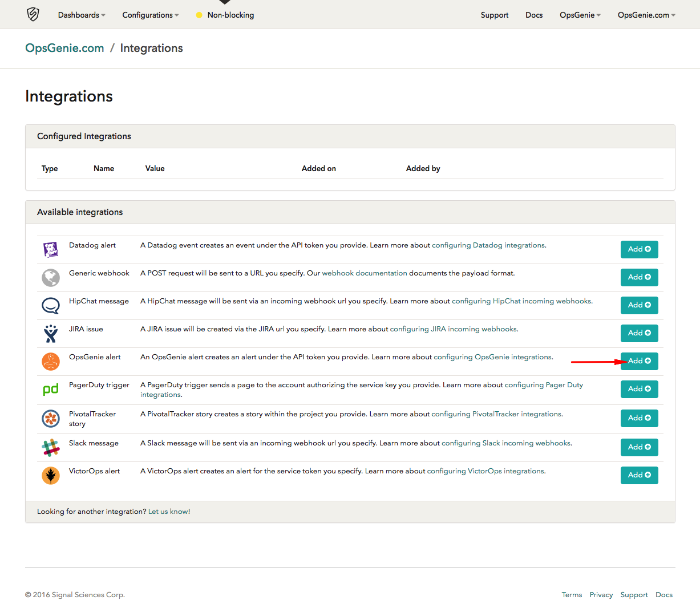This screenshot has width=700, height=604.
Task: Click the Value column header
Action: (x=155, y=168)
